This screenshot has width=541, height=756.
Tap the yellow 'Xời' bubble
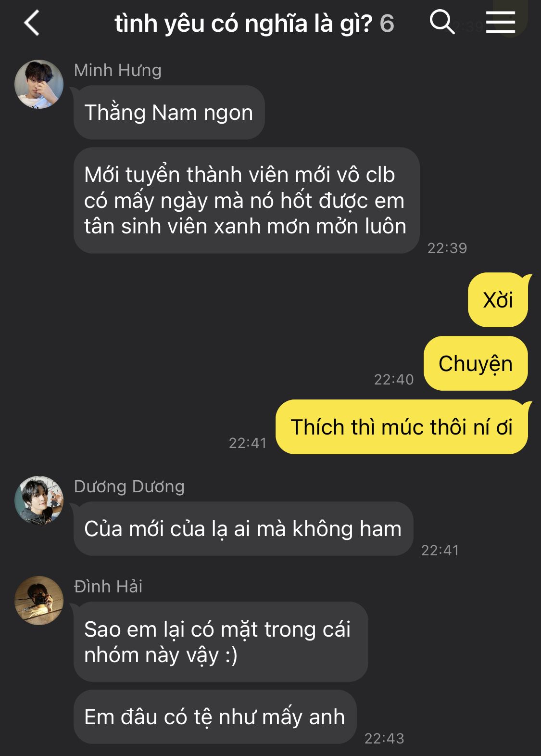(x=498, y=300)
